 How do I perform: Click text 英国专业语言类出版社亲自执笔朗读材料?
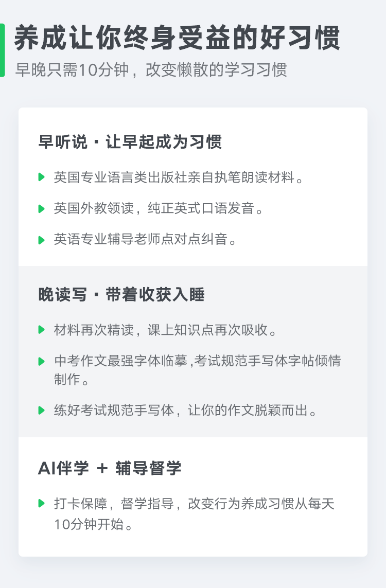(x=174, y=177)
